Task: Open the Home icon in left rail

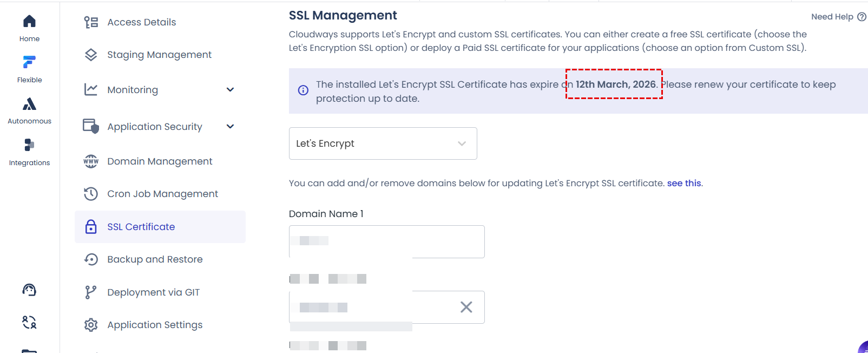Action: (29, 21)
